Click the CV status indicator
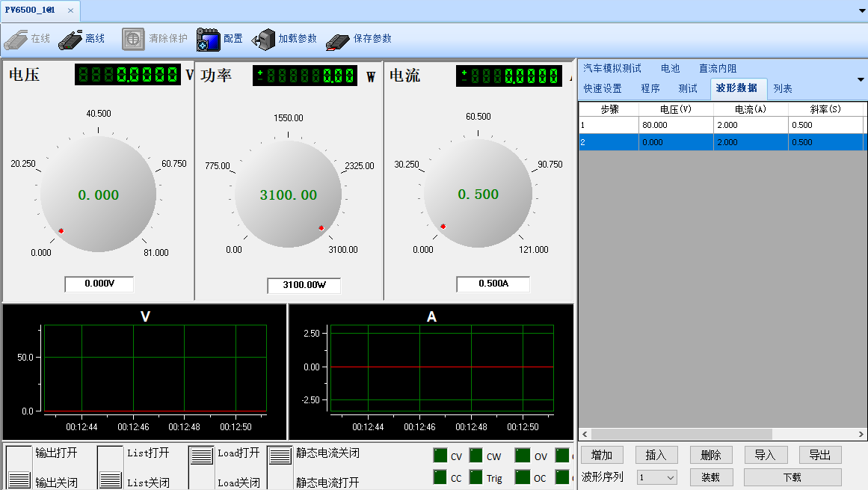This screenshot has height=490, width=868. click(440, 456)
